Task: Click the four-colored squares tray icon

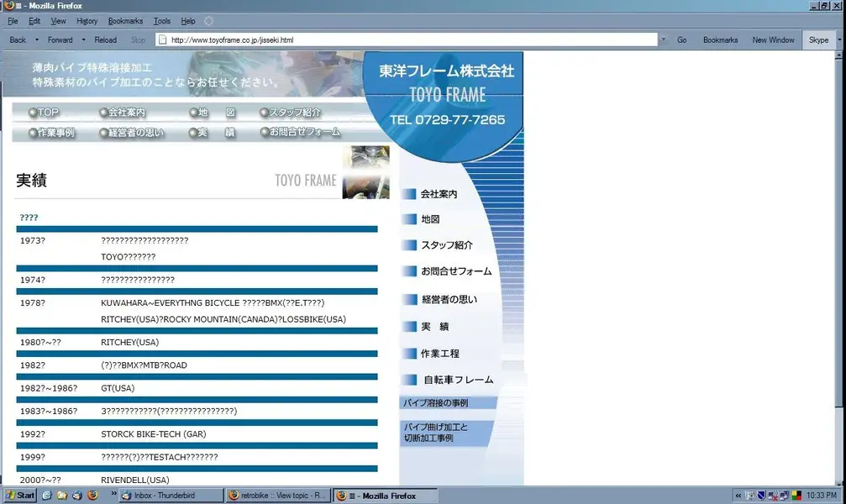Action: (796, 496)
